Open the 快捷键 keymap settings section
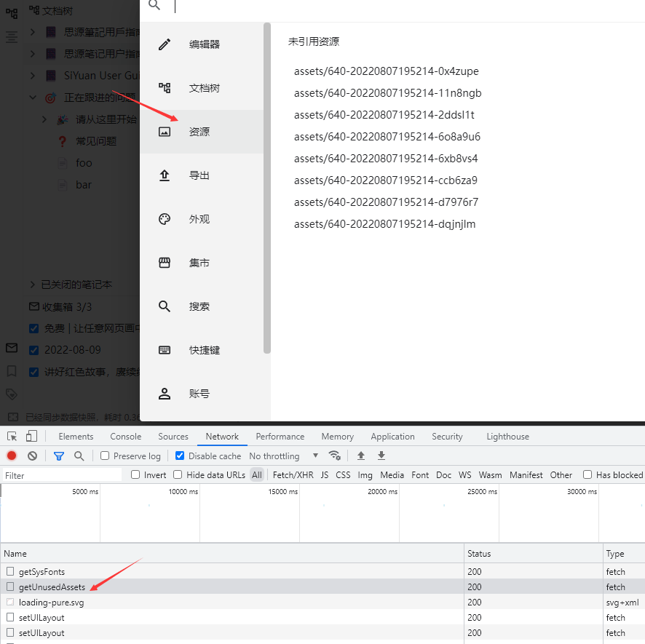The image size is (645, 644). pos(202,350)
